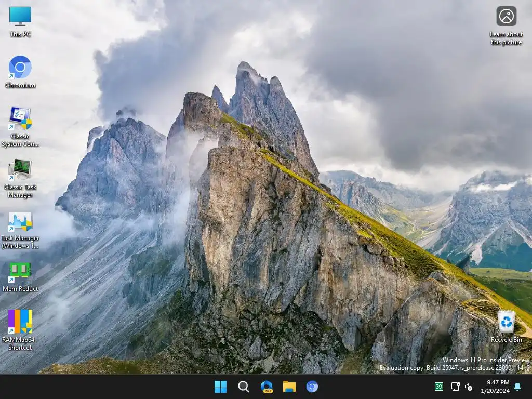Select the Recycle Bin icon
The image size is (532, 399).
pyautogui.click(x=506, y=326)
